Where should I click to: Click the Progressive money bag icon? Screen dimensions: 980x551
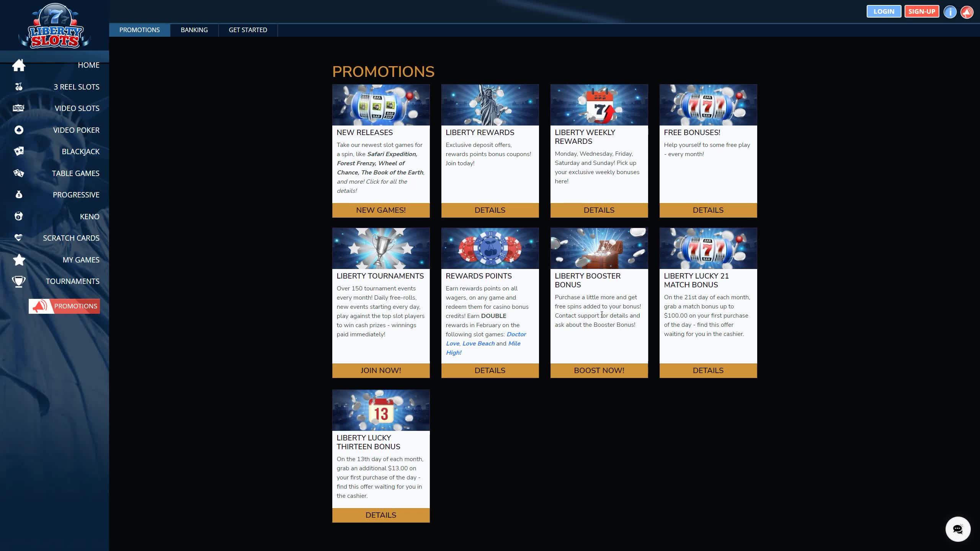tap(18, 195)
